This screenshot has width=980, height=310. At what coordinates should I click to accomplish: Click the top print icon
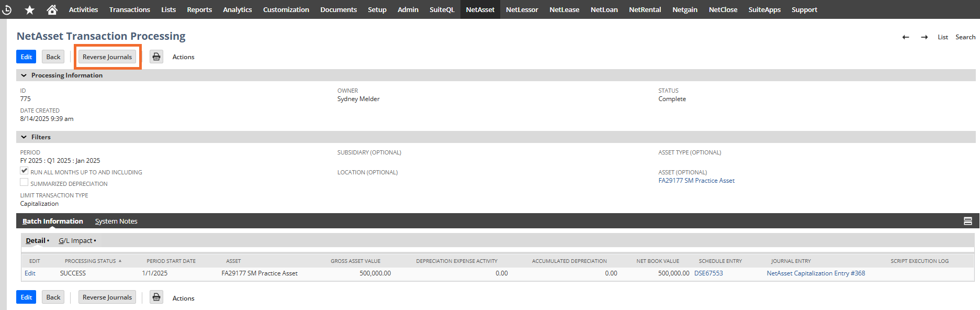click(156, 57)
